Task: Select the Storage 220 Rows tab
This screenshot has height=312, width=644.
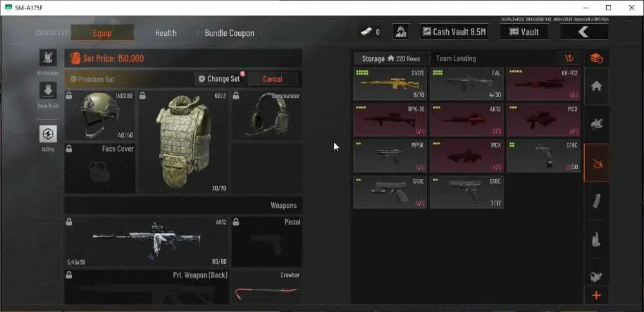Action: click(391, 59)
